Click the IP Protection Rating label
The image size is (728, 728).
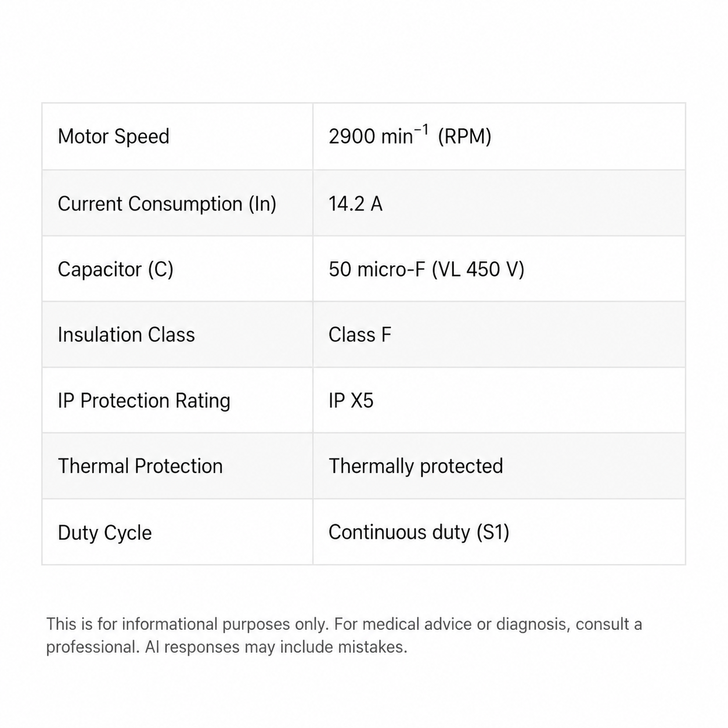[x=144, y=401]
